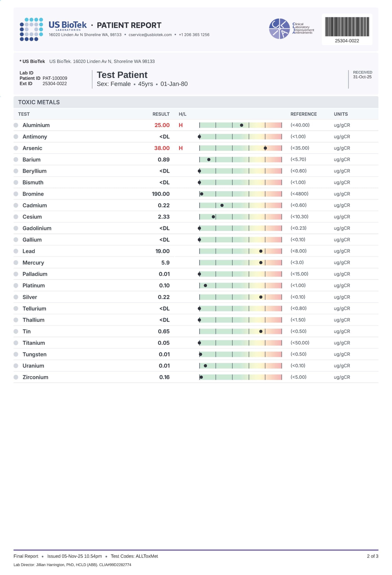Click the gray dot beside Zirconium

[x=16, y=377]
